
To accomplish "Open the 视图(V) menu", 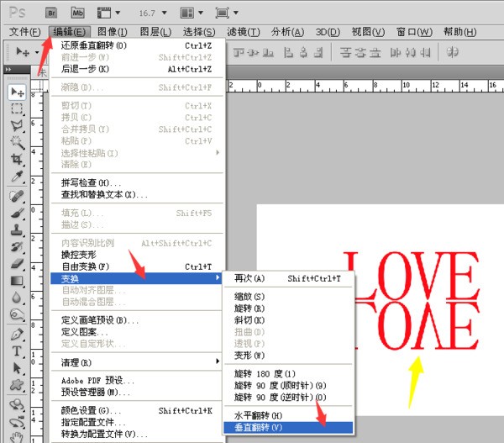I will (x=368, y=32).
